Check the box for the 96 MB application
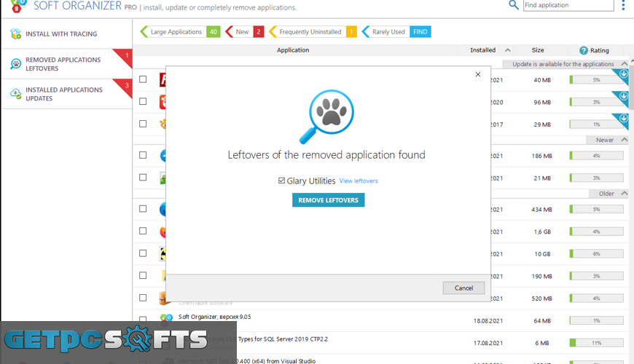634x364 pixels. (x=143, y=101)
